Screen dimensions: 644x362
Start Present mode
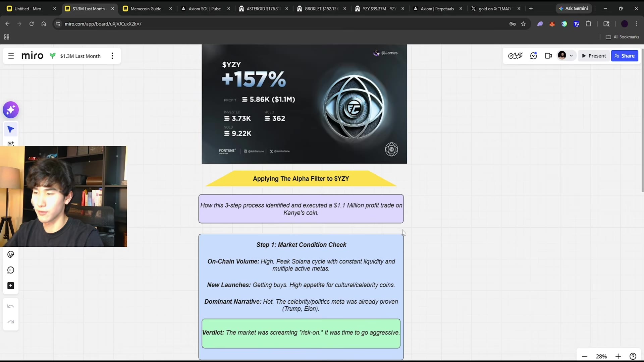[594, 56]
